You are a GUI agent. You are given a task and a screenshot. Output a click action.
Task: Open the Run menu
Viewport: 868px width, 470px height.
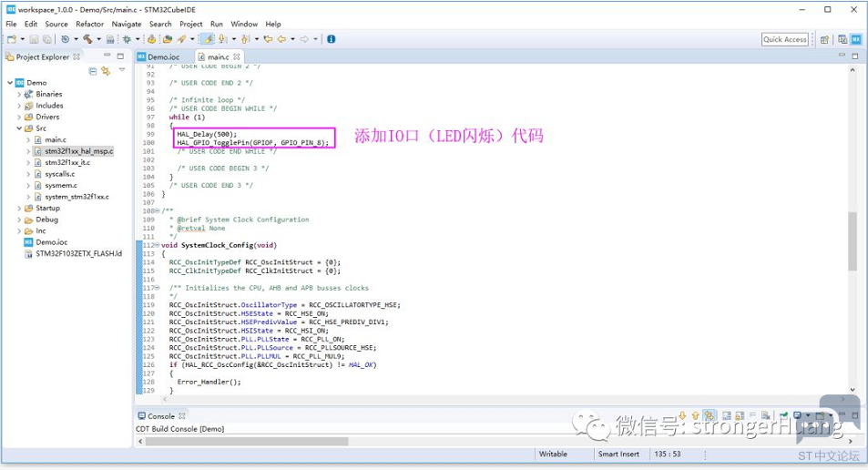(217, 24)
